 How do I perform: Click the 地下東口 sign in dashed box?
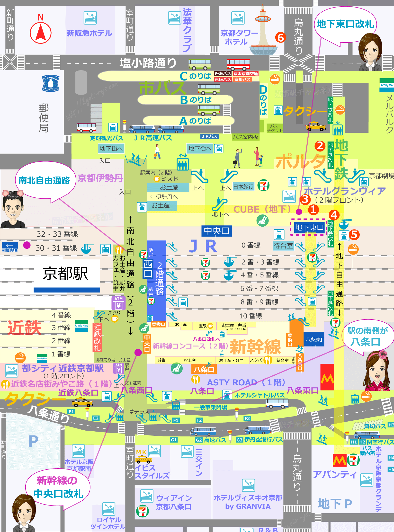[309, 228]
